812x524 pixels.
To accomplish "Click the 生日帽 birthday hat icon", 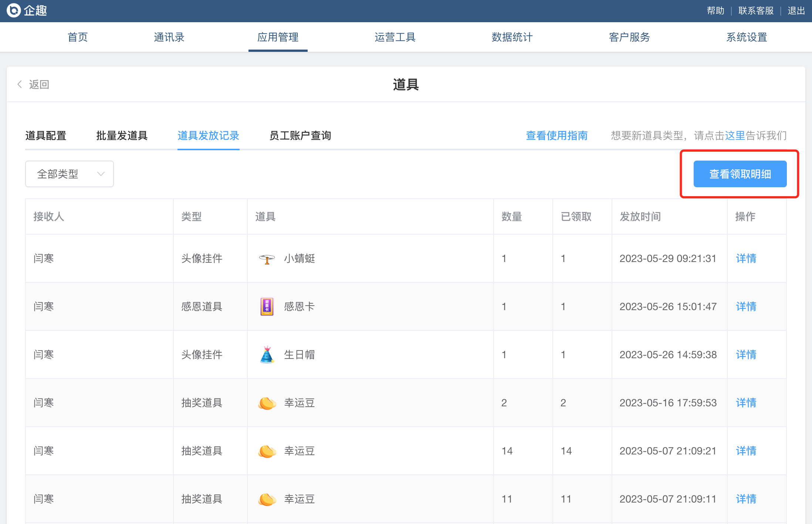I will pyautogui.click(x=267, y=355).
